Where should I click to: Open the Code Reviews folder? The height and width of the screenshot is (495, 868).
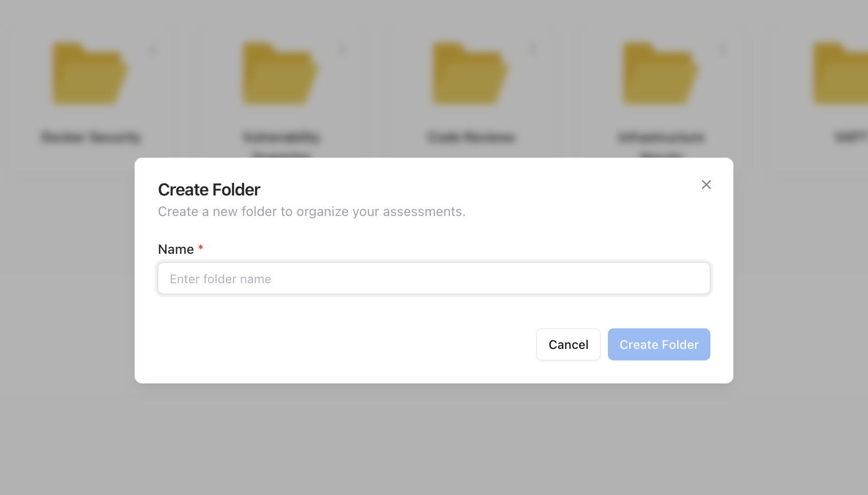pyautogui.click(x=469, y=74)
